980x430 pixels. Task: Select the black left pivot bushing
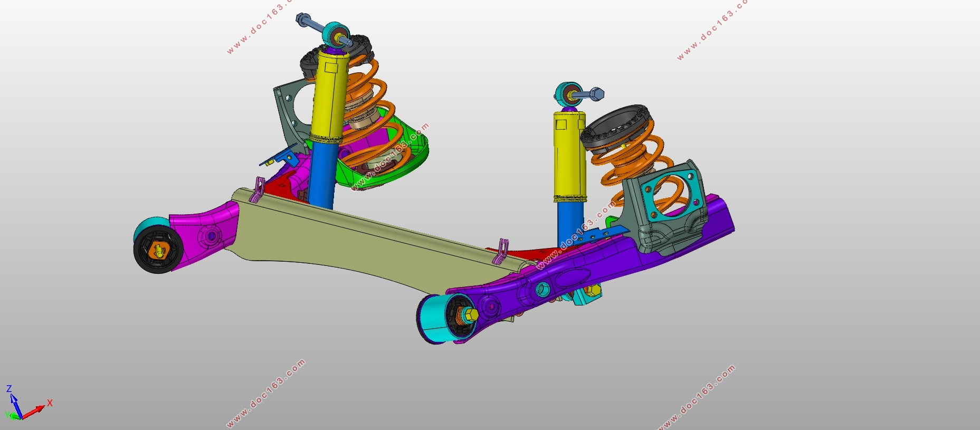pyautogui.click(x=157, y=249)
